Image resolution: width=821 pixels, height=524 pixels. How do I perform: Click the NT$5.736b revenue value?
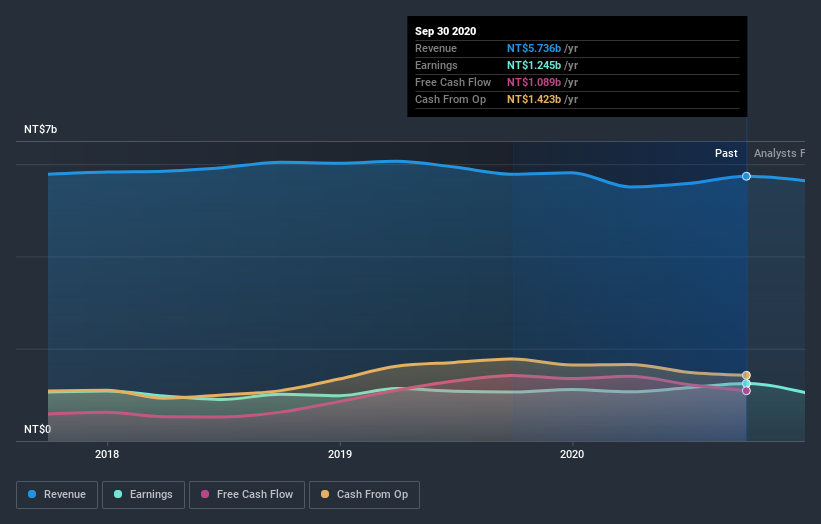[534, 48]
